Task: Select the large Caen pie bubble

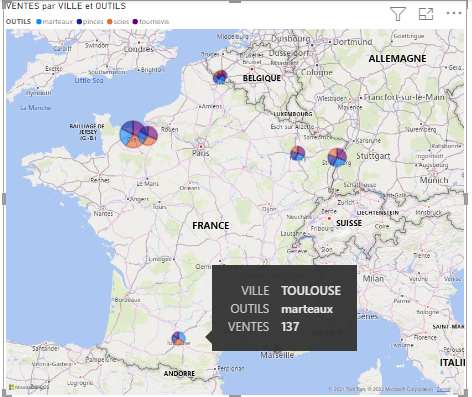Action: (x=131, y=134)
